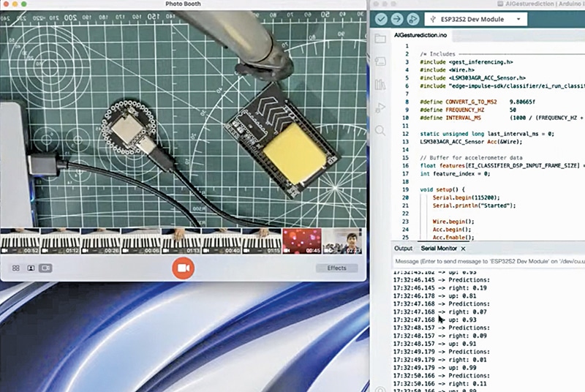Open the Boards Manager sidebar icon
This screenshot has height=392, width=585.
pyautogui.click(x=380, y=62)
